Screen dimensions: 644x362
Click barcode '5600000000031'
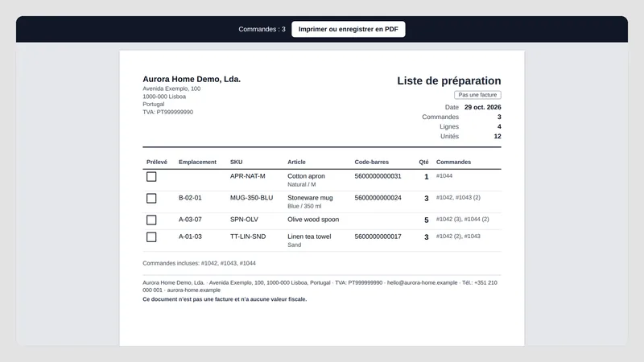coord(378,176)
